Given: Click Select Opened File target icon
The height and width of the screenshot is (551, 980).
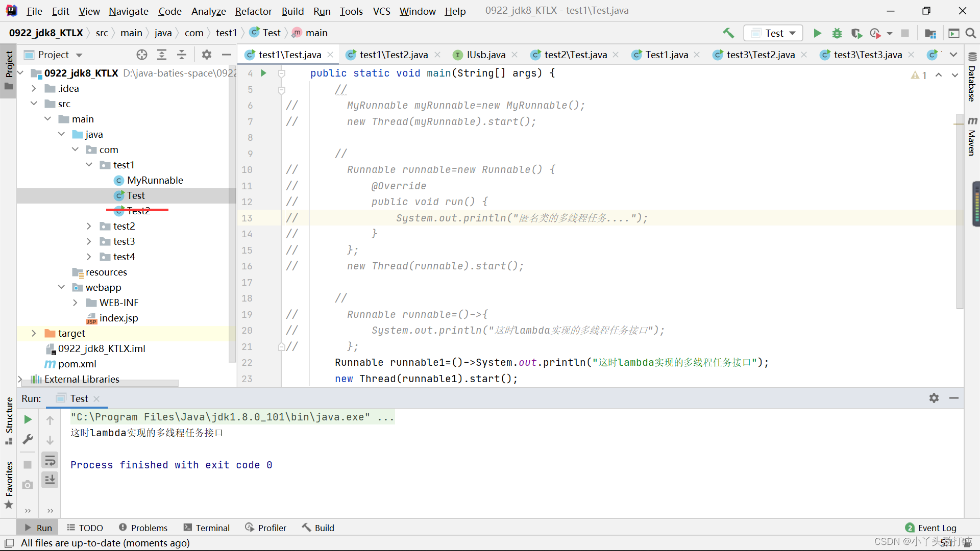Looking at the screenshot, I should (142, 55).
